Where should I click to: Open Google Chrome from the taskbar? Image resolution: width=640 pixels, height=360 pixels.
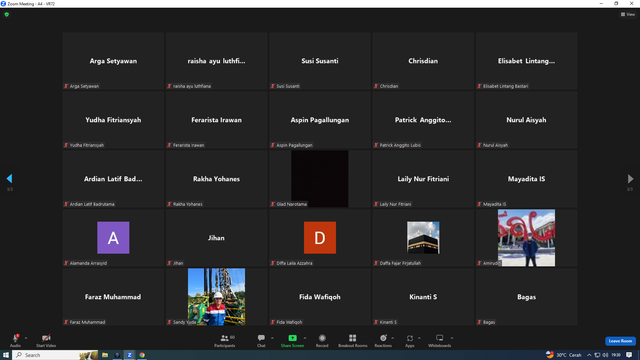pyautogui.click(x=142, y=355)
